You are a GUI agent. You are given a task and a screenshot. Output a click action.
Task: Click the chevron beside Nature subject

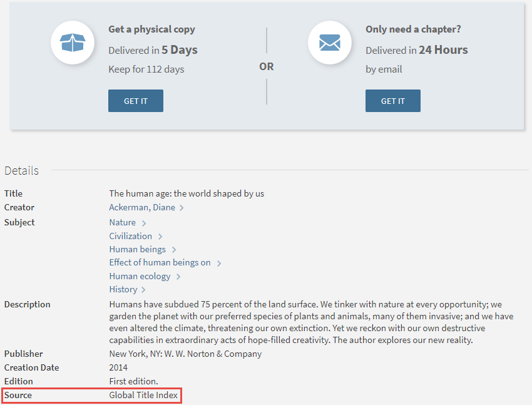click(144, 223)
